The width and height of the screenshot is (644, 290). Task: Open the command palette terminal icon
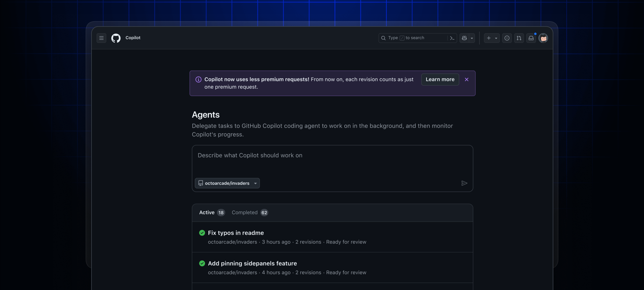point(451,38)
